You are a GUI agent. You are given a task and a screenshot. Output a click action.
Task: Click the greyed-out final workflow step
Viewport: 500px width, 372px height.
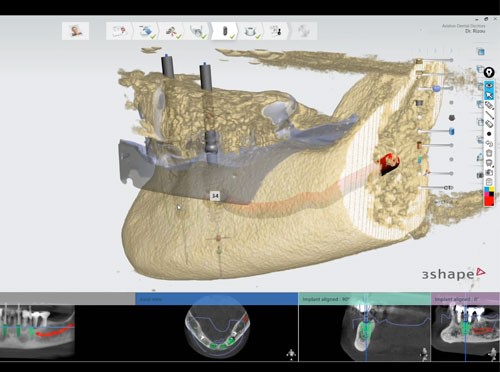click(303, 31)
